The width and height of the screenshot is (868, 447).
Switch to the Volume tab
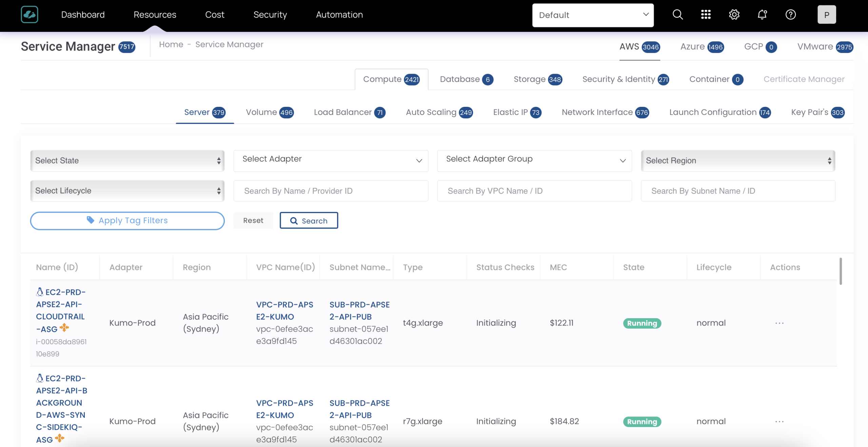269,112
